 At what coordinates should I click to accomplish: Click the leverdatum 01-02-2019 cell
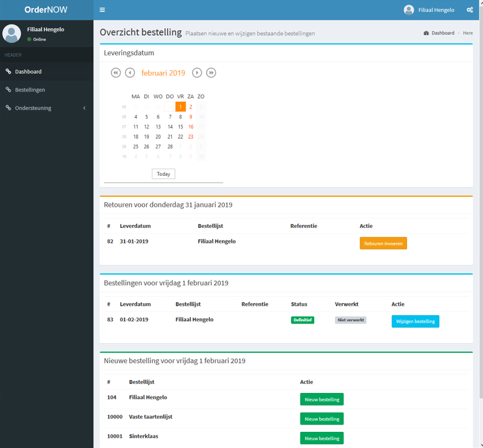134,319
